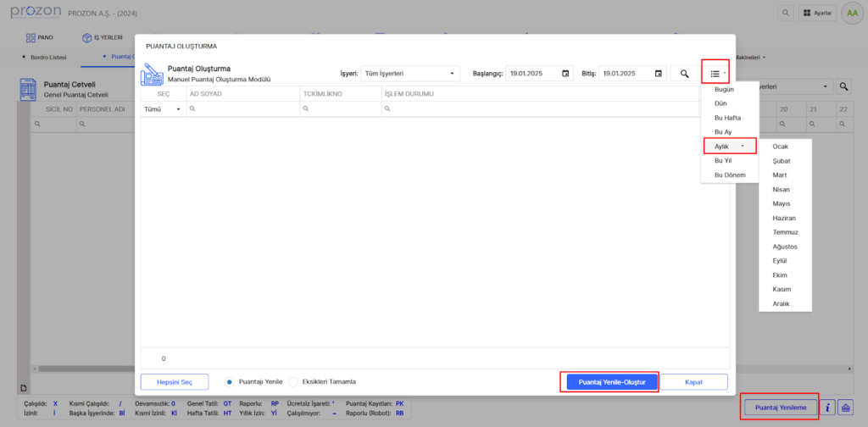Click the user avatar AA icon
The width and height of the screenshot is (868, 427).
[x=850, y=14]
